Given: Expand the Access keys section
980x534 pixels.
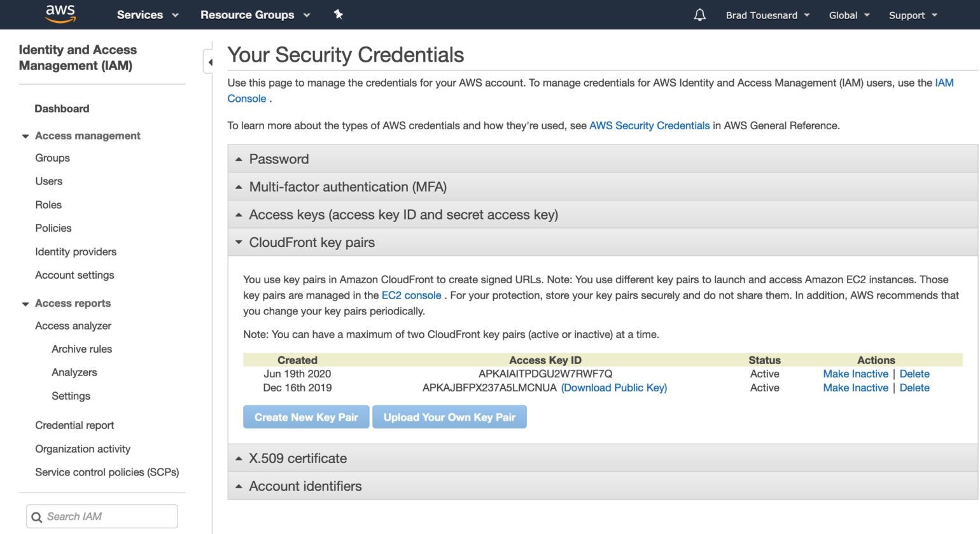Looking at the screenshot, I should (603, 214).
